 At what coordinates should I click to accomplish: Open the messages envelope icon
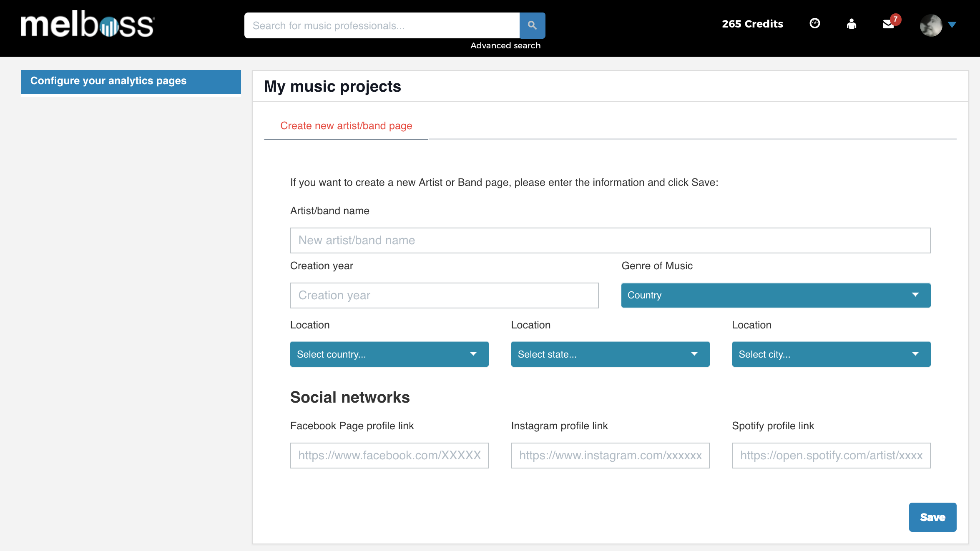coord(889,24)
